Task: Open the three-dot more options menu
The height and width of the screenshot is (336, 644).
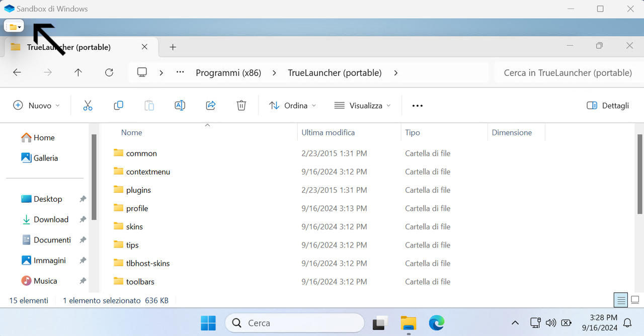Action: click(x=418, y=106)
